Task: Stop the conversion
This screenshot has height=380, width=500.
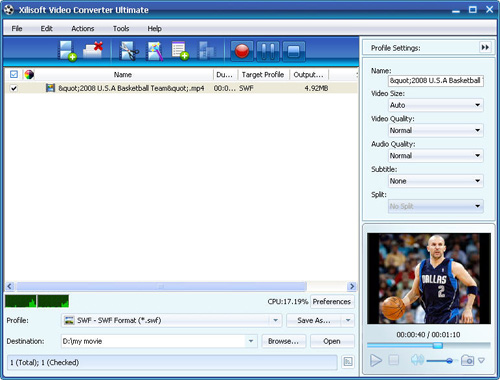Action: (294, 51)
